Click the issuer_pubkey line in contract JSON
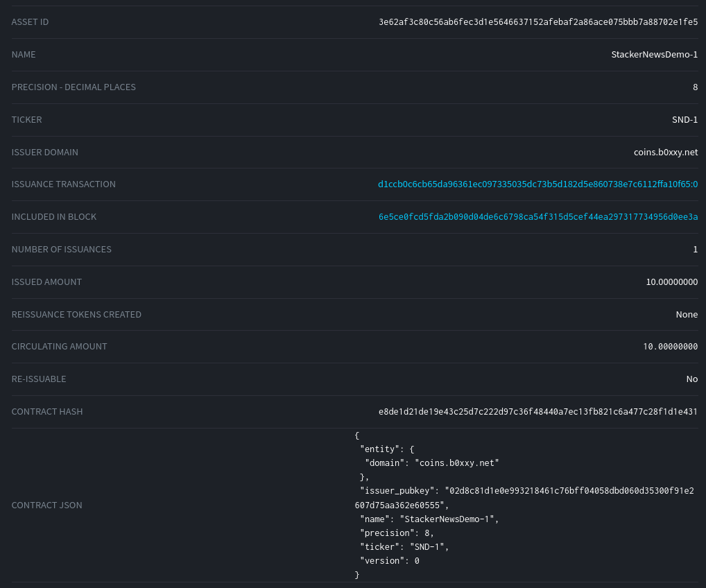 (527, 491)
